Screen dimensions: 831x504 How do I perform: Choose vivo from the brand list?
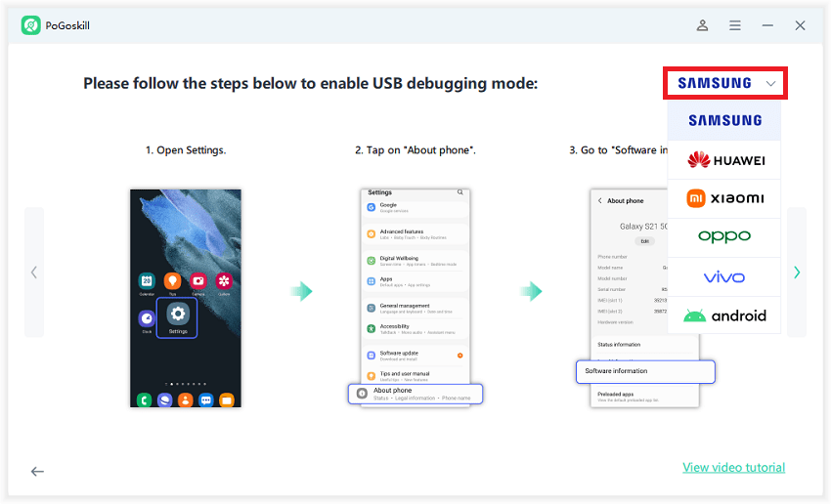point(724,277)
